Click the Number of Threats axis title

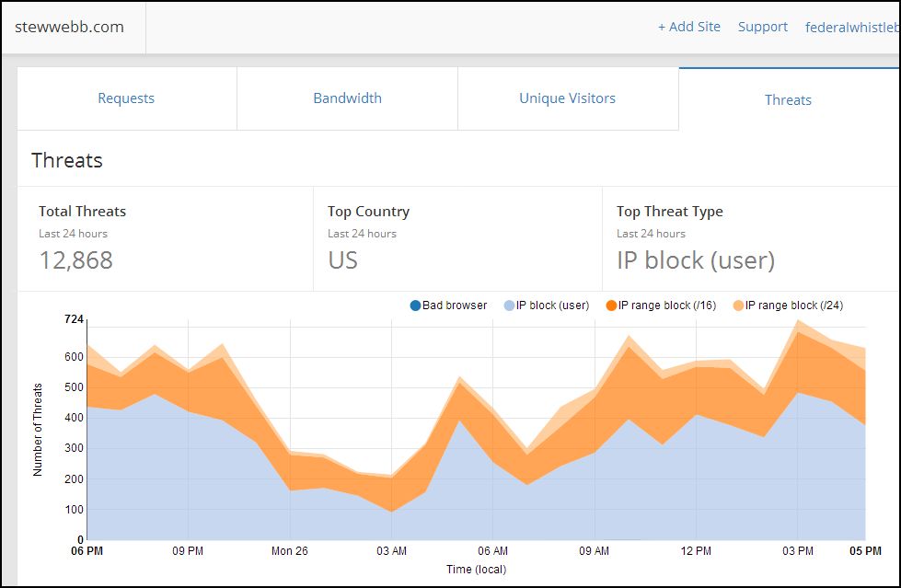point(38,430)
